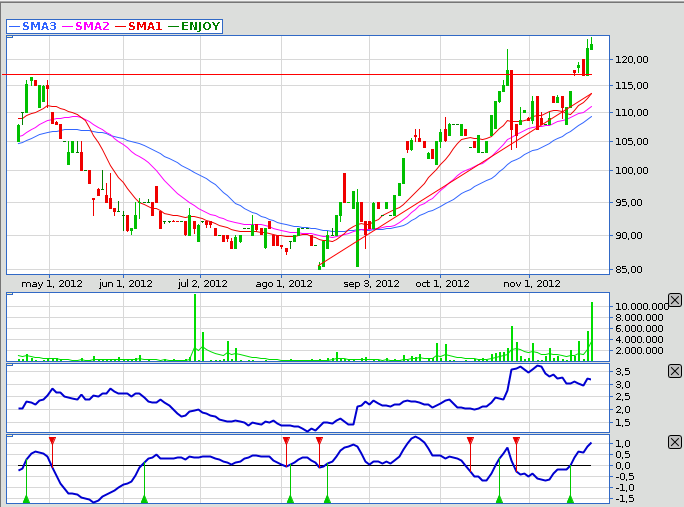Click the 'ago 1, 2012' date label
The height and width of the screenshot is (507, 684).
click(284, 284)
